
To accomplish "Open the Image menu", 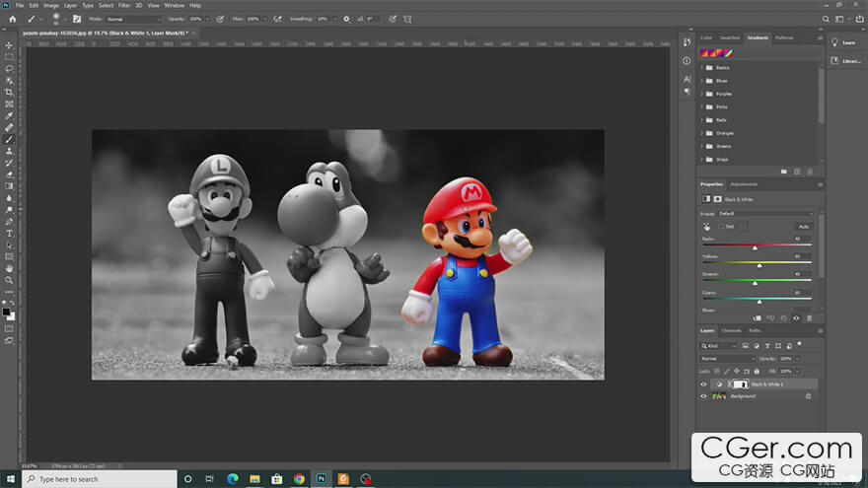I will (51, 6).
